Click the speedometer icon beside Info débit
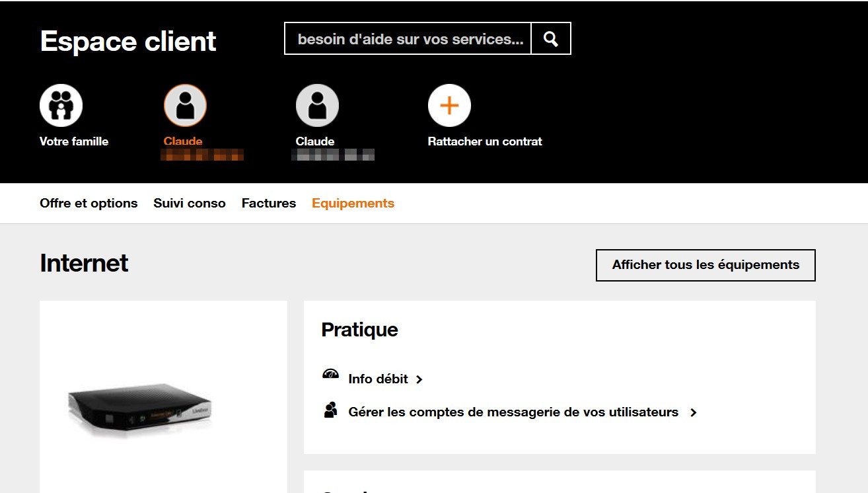The height and width of the screenshot is (493, 868). pyautogui.click(x=330, y=375)
